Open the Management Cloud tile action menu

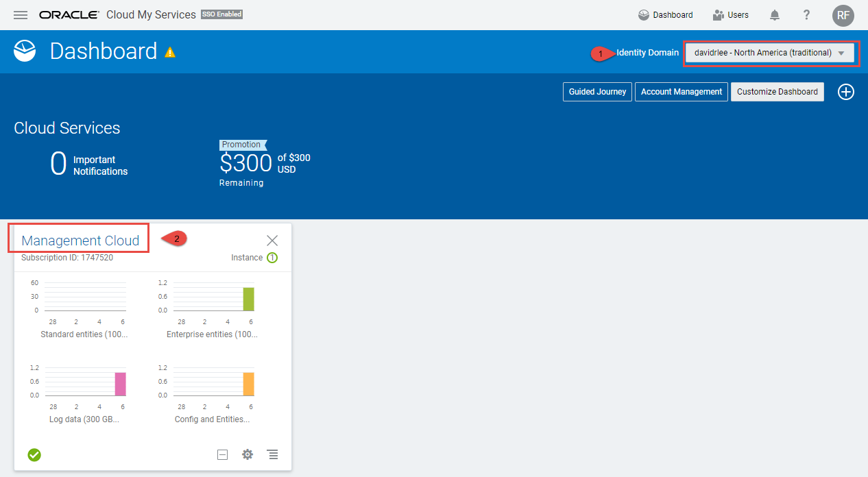pyautogui.click(x=273, y=454)
